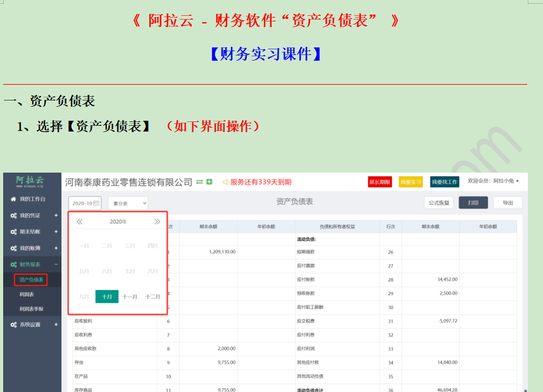Select 十二月 in the month picker
Screen dimensions: 543x392
point(153,297)
